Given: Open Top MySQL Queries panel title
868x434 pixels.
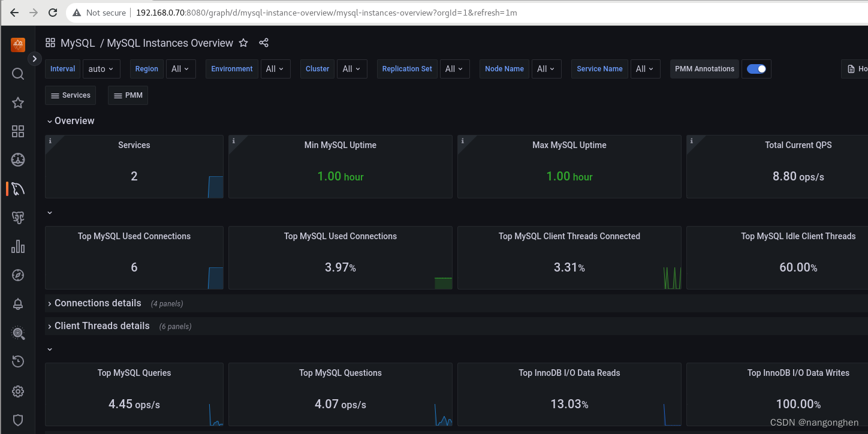Looking at the screenshot, I should coord(134,373).
